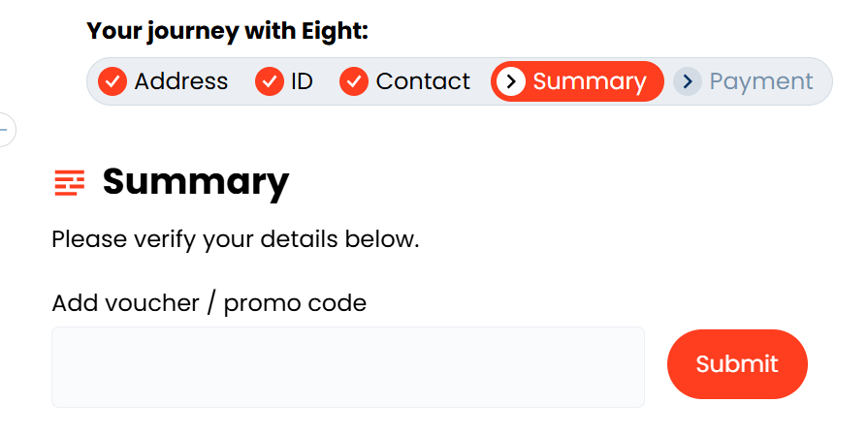
Task: Jump to the Payment step label
Action: pyautogui.click(x=761, y=81)
